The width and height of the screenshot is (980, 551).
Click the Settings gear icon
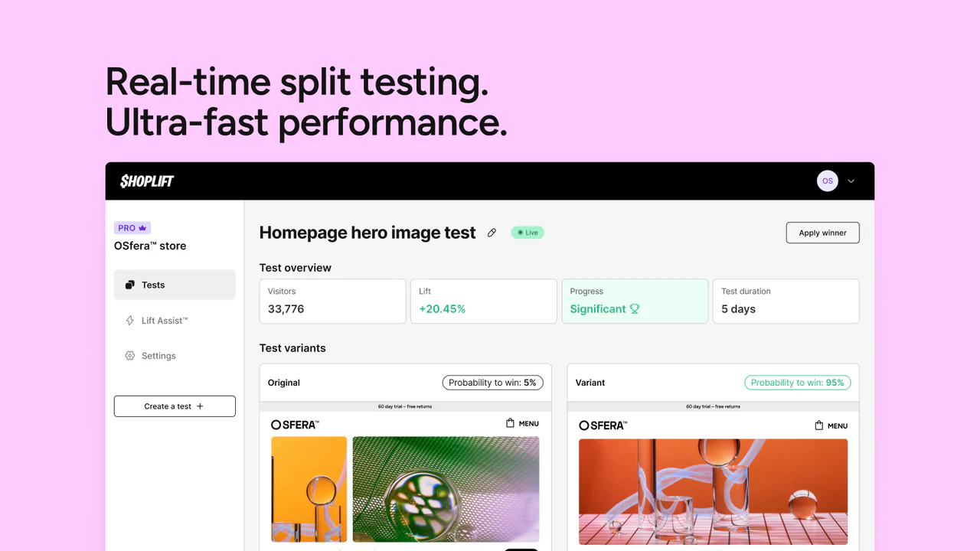[x=130, y=355]
